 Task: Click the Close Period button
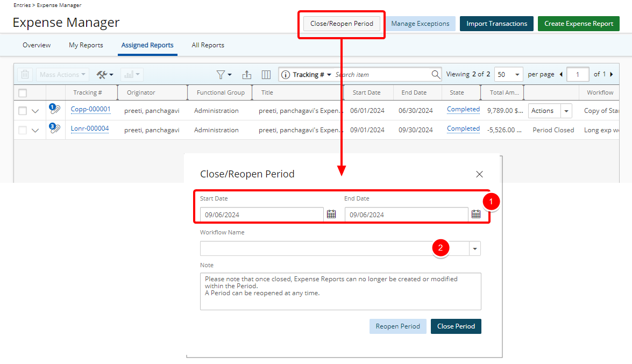(x=456, y=326)
